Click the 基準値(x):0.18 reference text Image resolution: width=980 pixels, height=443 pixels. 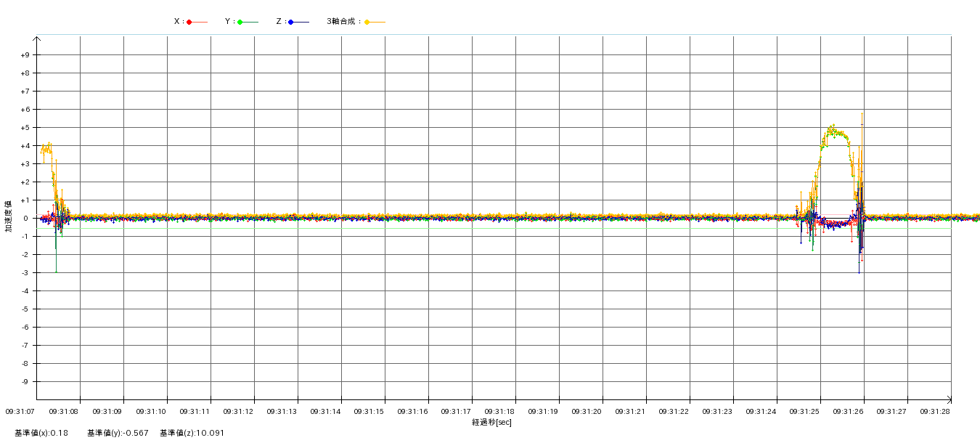click(41, 434)
